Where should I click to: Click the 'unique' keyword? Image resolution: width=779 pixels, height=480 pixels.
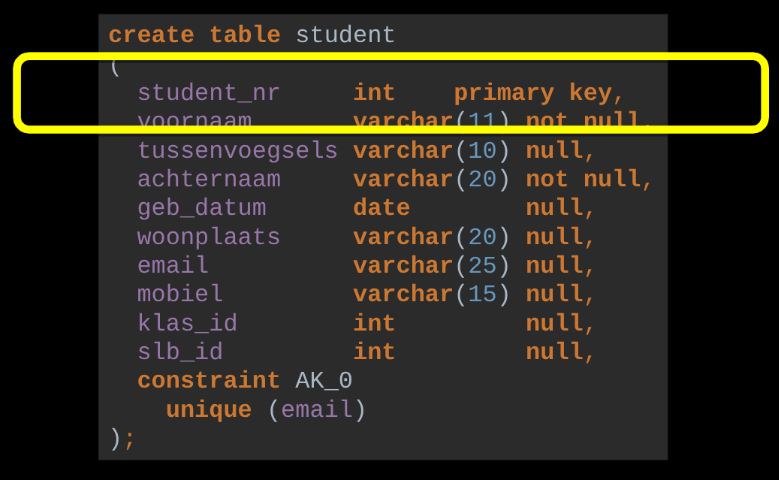[x=208, y=410]
